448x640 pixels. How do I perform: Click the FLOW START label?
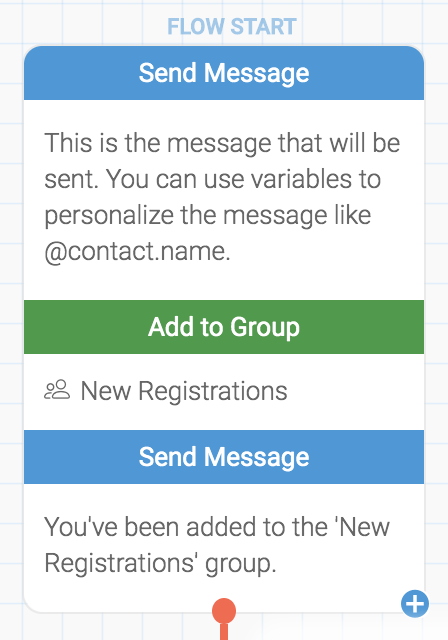point(232,27)
